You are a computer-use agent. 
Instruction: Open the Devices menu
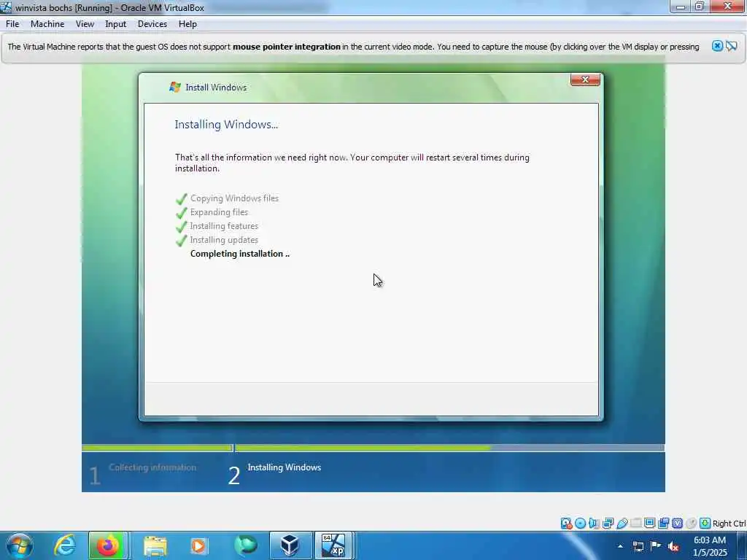point(152,24)
